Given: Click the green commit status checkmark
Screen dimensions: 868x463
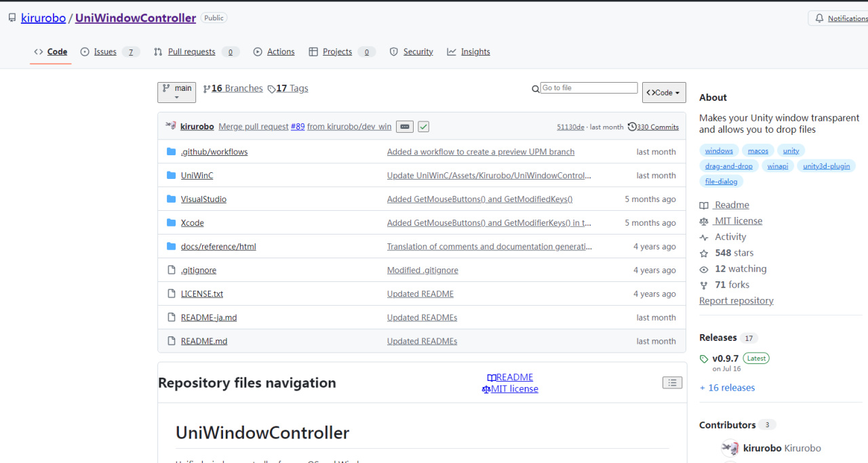Looking at the screenshot, I should coord(423,127).
